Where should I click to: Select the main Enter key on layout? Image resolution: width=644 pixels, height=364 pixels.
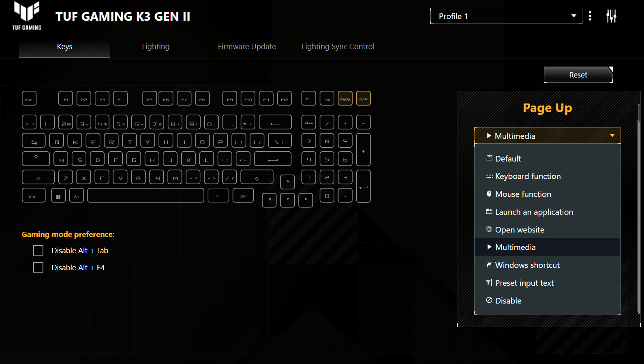(x=273, y=159)
